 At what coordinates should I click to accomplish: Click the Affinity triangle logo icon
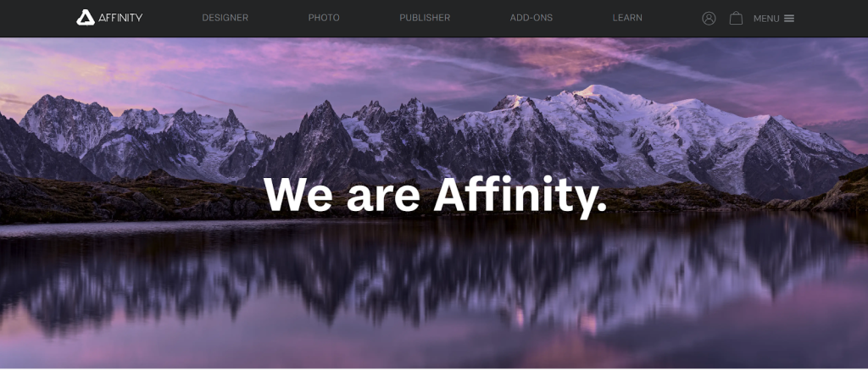coord(86,18)
